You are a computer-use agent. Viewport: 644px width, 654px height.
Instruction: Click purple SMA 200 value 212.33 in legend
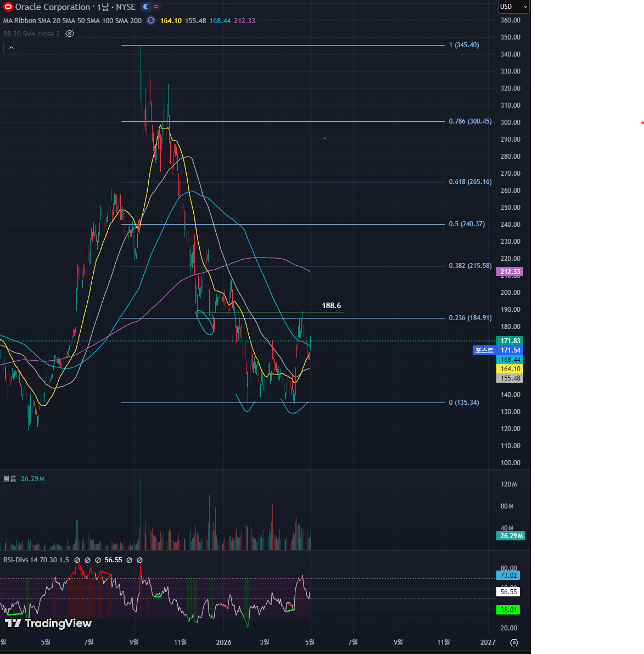245,20
